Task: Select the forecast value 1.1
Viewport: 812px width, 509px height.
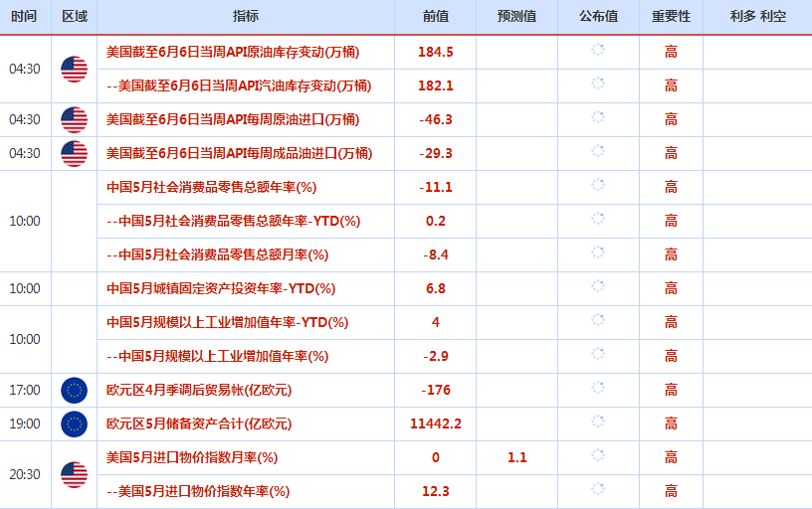Action: (x=516, y=457)
